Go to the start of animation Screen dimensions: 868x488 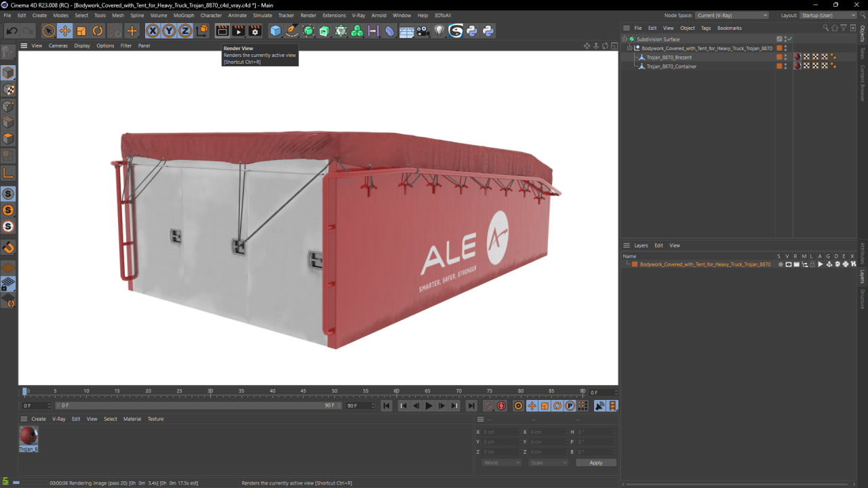386,406
